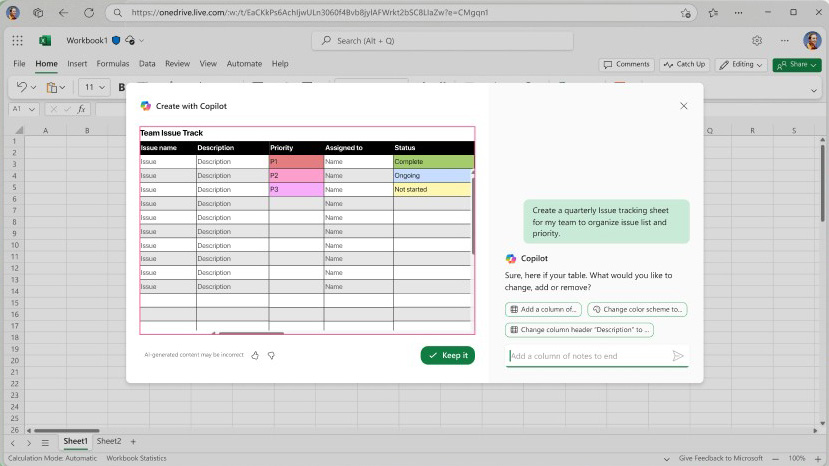Go to the next sheet arrow
829x466 pixels.
click(29, 443)
